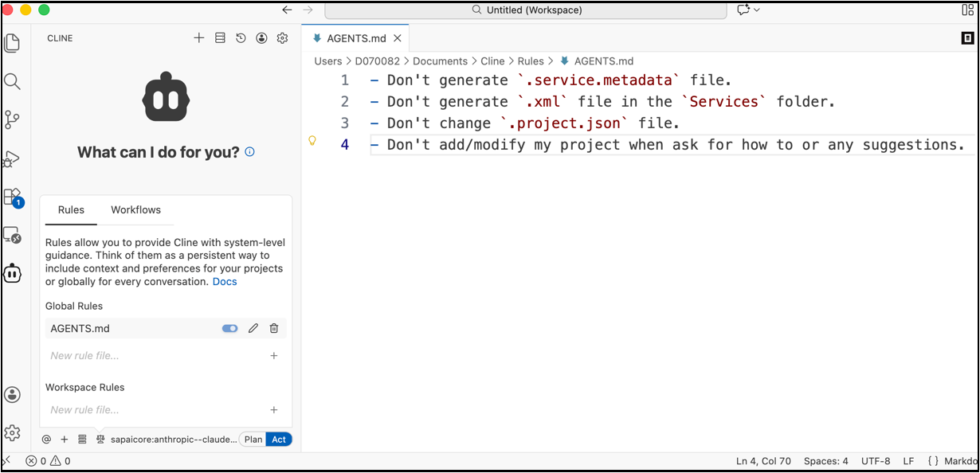Add new global rule file plus icon
Screen dimensions: 980x473
[274, 356]
